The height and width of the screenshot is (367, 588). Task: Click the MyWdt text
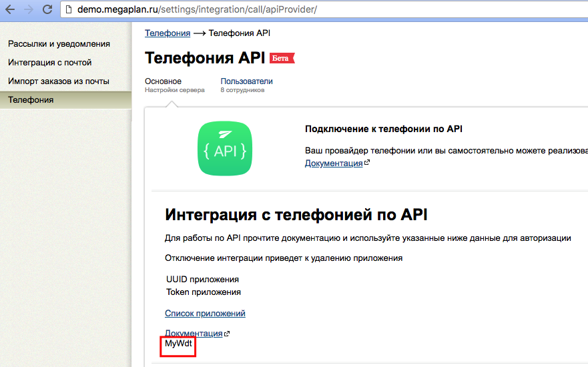click(178, 344)
